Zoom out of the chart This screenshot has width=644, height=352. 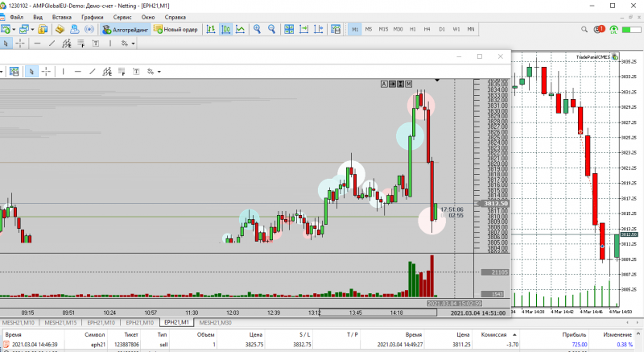(x=271, y=29)
